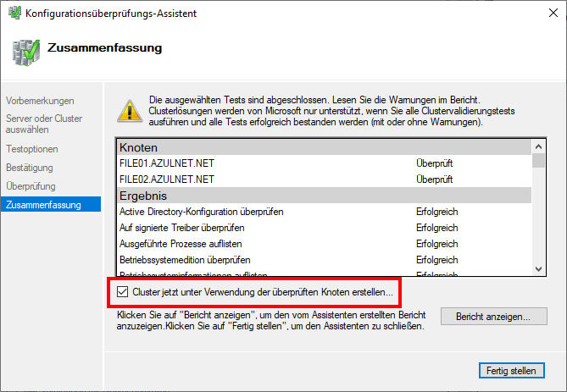Screen dimensions: 567x392
Task: Click the Zusammenfassung header server checkmark icon
Action: pyautogui.click(x=24, y=52)
